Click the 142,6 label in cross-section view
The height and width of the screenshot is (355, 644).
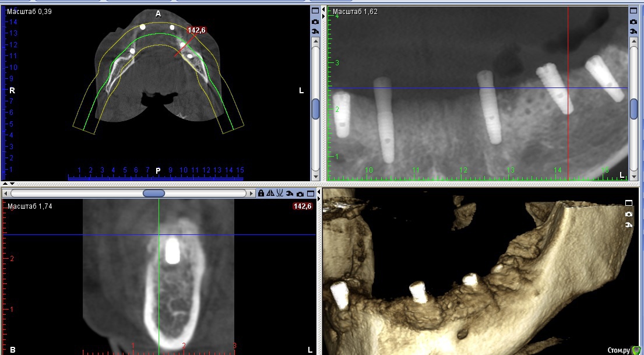click(x=302, y=206)
